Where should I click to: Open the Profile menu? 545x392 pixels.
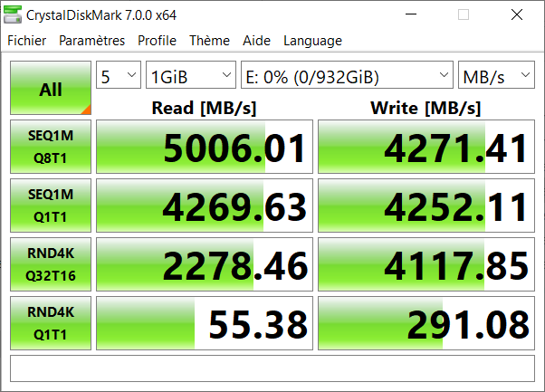click(157, 41)
